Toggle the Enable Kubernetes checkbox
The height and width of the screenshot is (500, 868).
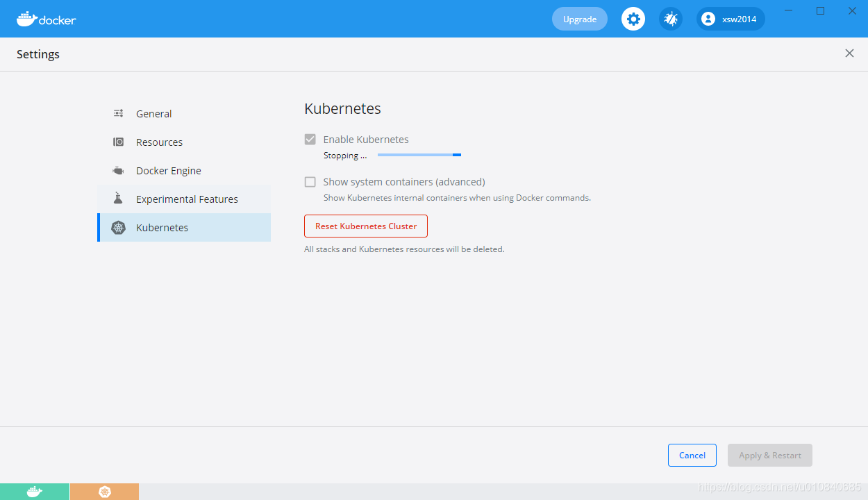click(310, 139)
